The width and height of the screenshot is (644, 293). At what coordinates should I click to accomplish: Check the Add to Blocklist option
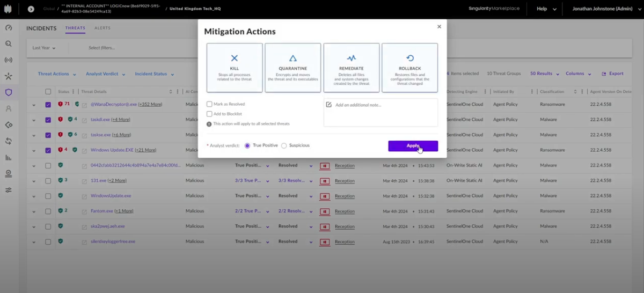(209, 114)
